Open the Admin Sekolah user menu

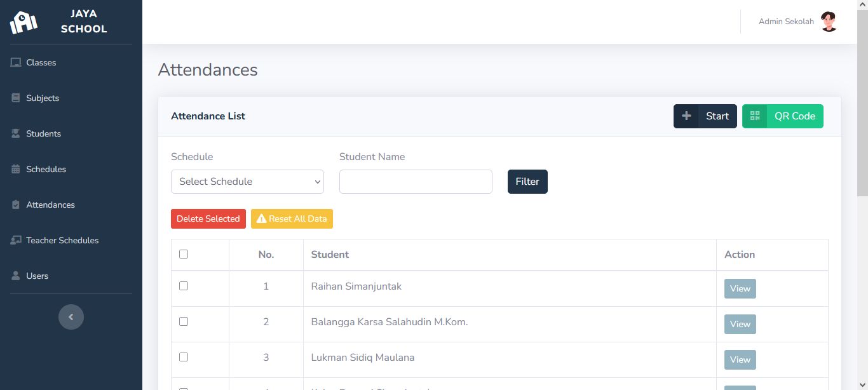click(786, 22)
